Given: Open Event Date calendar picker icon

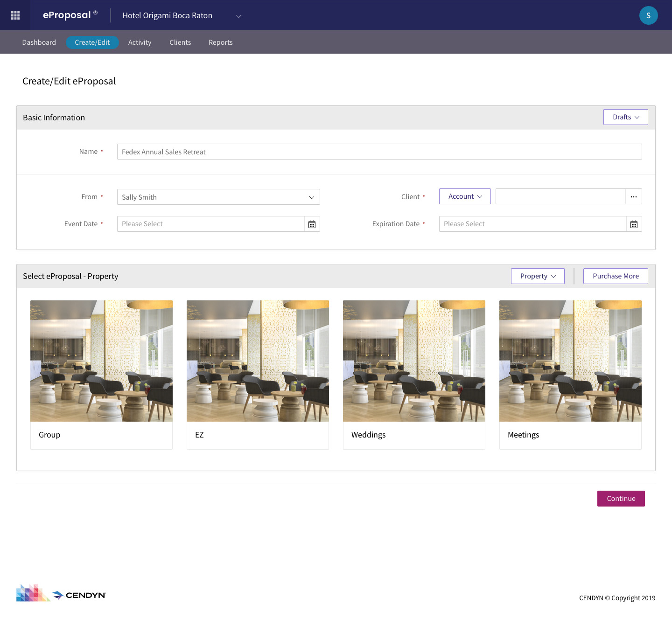Looking at the screenshot, I should tap(312, 224).
